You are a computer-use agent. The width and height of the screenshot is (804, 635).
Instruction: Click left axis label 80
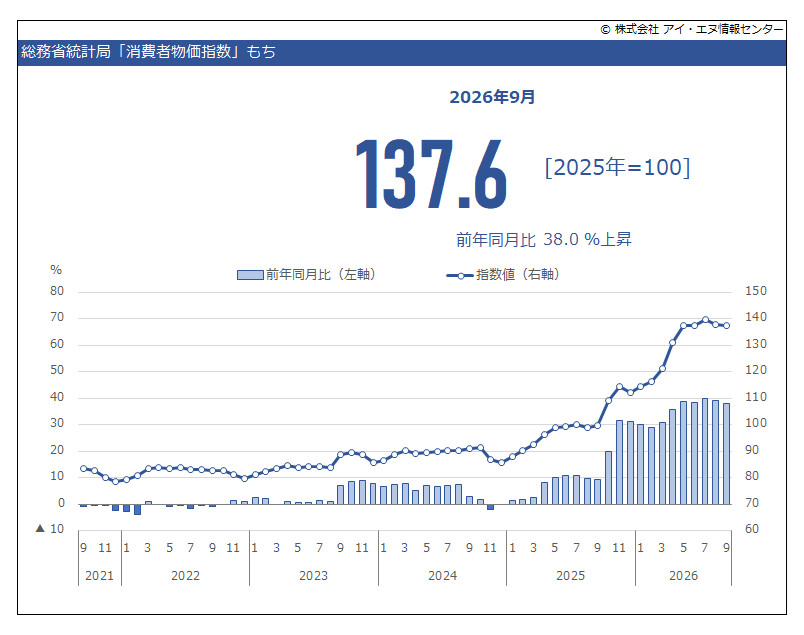pyautogui.click(x=57, y=291)
